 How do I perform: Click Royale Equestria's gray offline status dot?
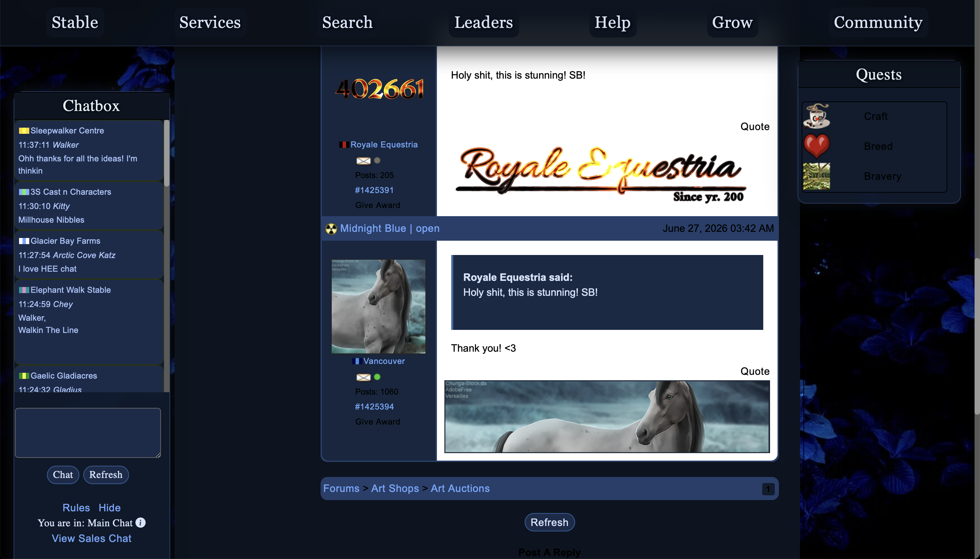pyautogui.click(x=377, y=160)
